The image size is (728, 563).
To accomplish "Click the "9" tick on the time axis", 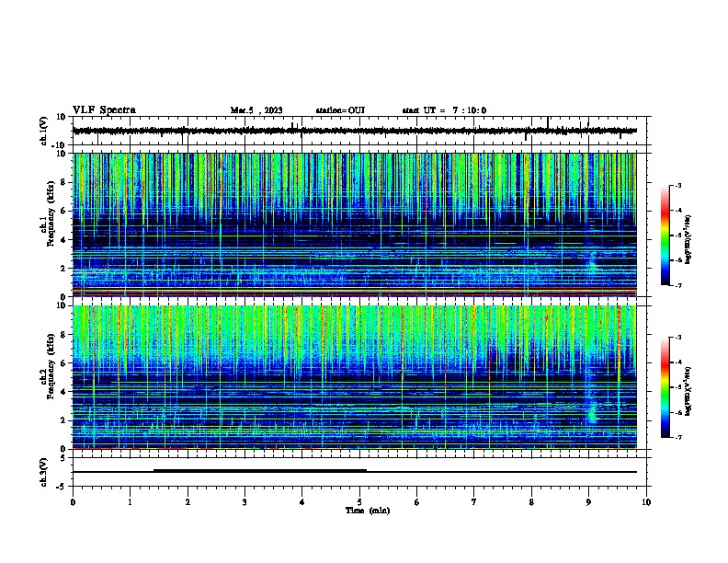I will [588, 502].
